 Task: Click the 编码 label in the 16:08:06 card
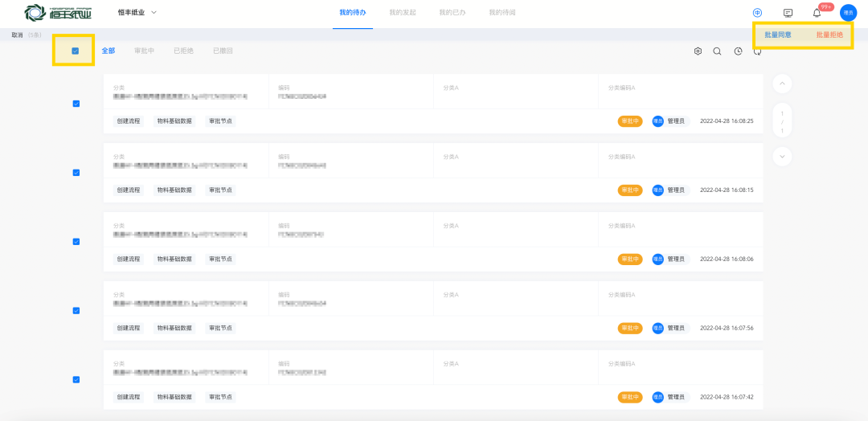pos(284,226)
